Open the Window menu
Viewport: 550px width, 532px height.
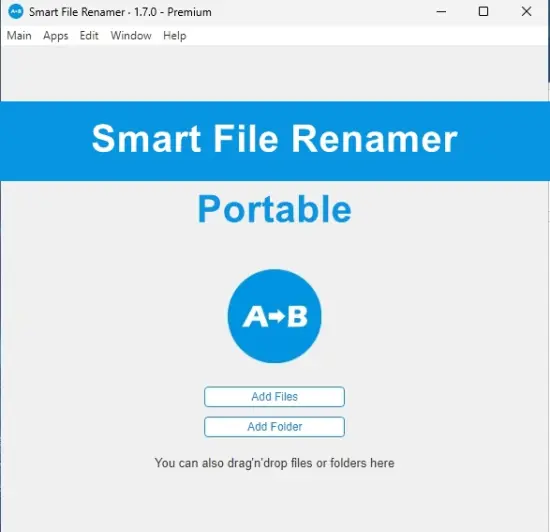coord(131,35)
